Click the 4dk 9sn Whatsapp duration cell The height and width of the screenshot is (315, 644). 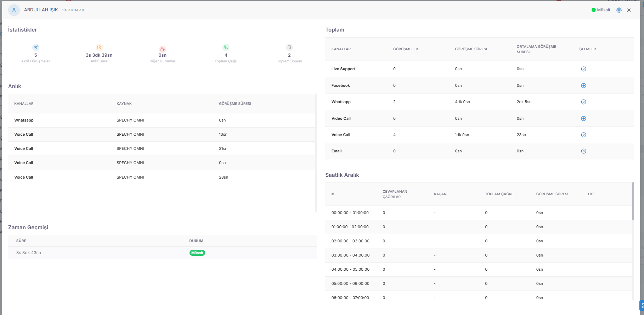tap(462, 102)
